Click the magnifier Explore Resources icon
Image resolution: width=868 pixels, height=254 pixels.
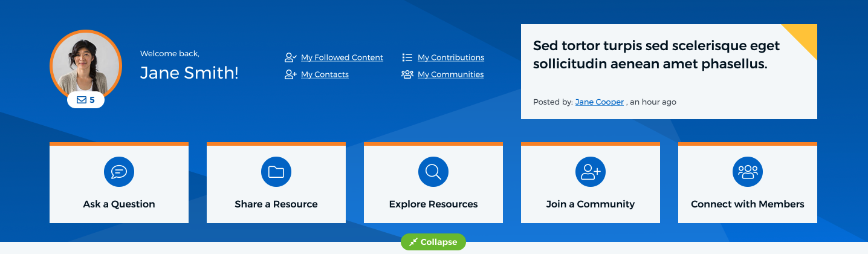pos(433,172)
